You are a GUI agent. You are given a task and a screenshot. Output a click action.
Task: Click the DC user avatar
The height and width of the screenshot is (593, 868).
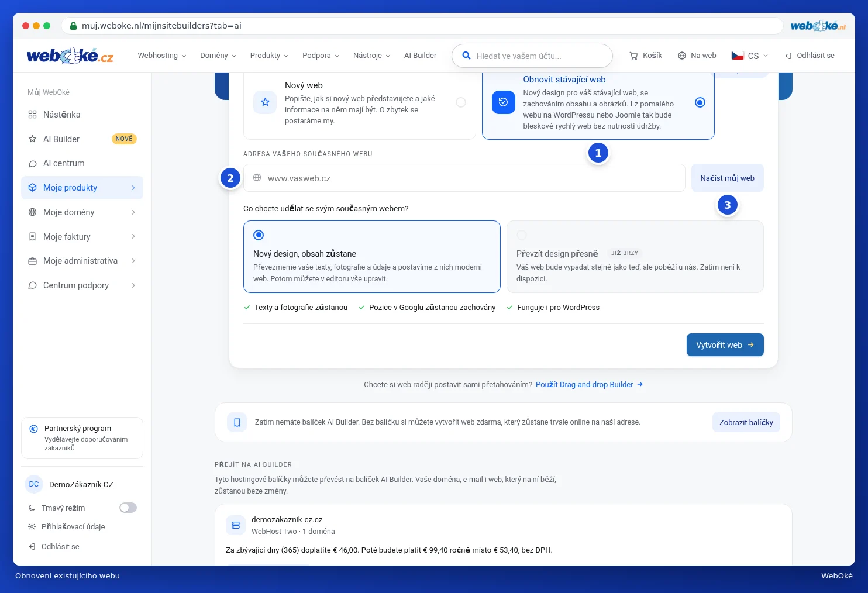[34, 484]
